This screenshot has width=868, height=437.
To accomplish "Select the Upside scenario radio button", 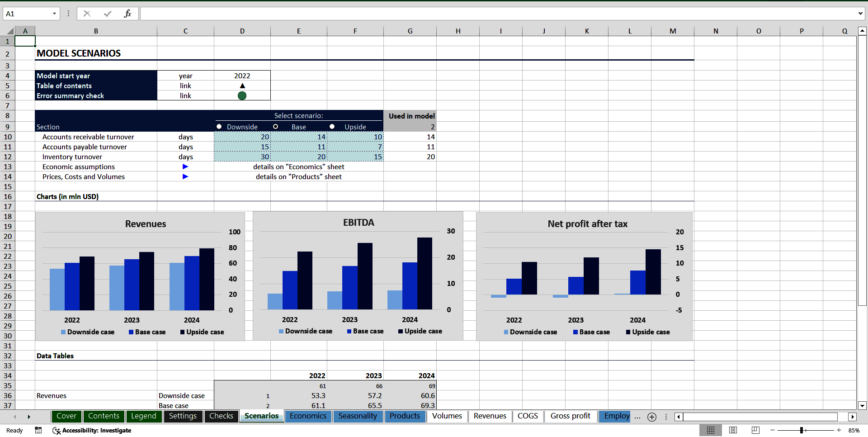I will pos(332,127).
